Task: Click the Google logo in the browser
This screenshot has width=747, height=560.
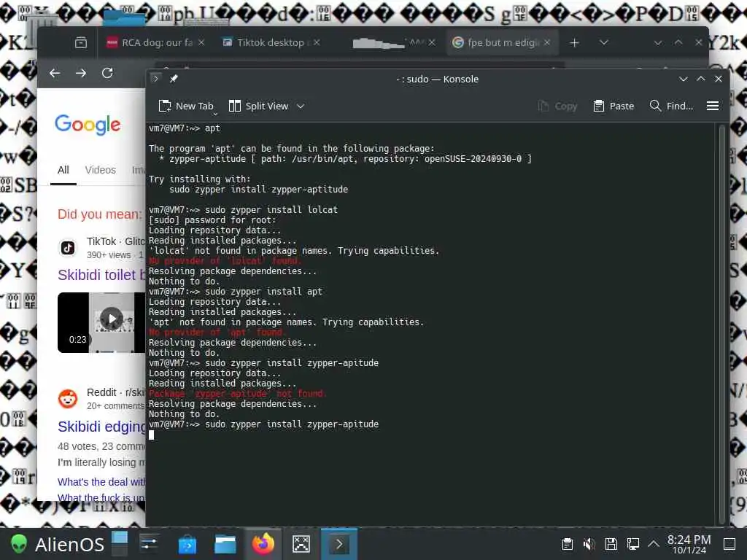Action: (x=88, y=125)
